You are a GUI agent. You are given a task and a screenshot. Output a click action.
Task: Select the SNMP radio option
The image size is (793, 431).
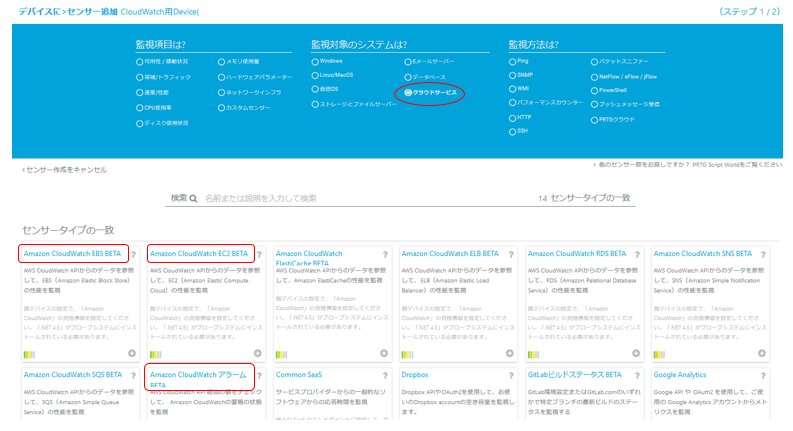(512, 75)
